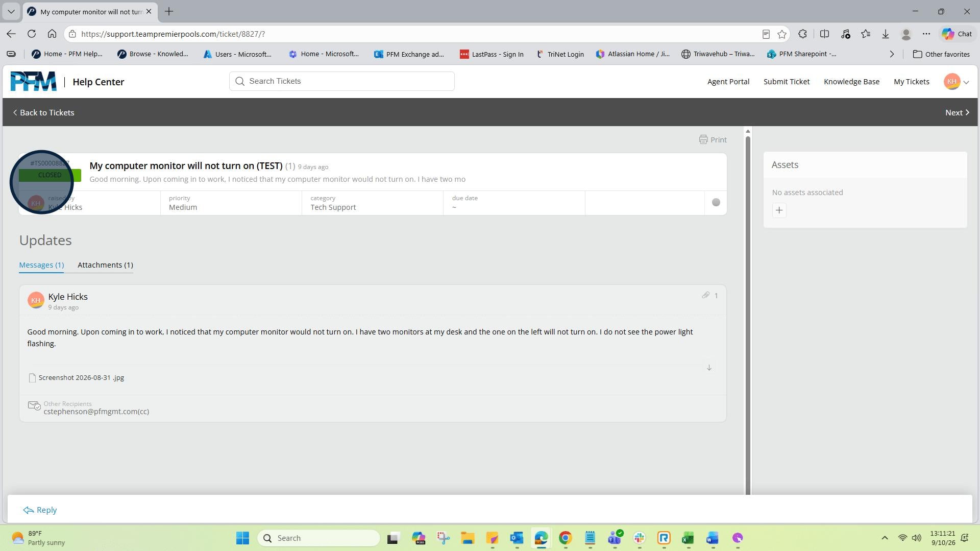Open LastPass - Sign In bookmark
The height and width of the screenshot is (551, 980).
pyautogui.click(x=492, y=54)
